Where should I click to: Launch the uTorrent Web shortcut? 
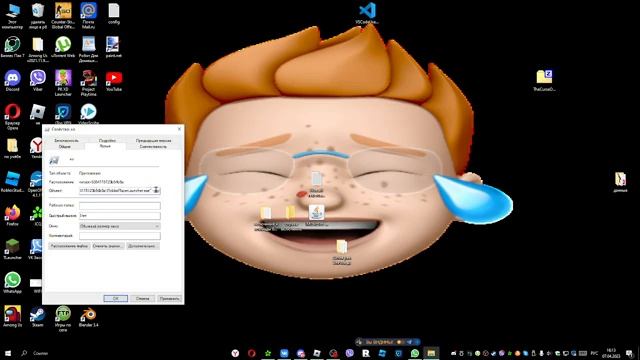pos(63,47)
